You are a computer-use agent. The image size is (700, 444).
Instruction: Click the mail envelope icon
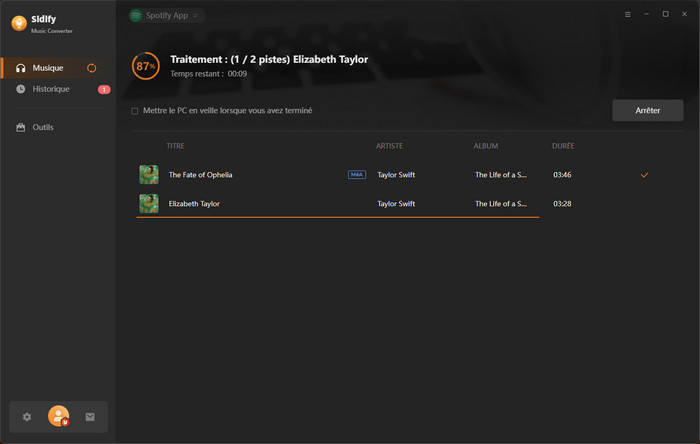90,417
